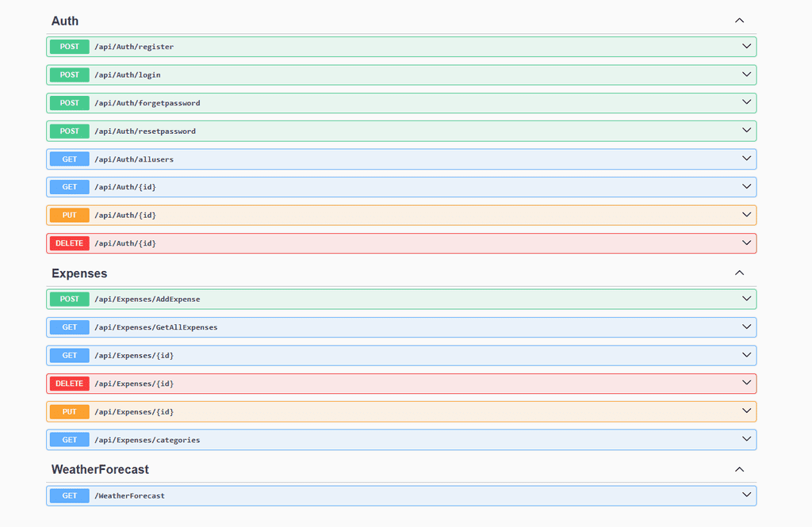Expand the /api/Auth/login row chevron

click(747, 74)
